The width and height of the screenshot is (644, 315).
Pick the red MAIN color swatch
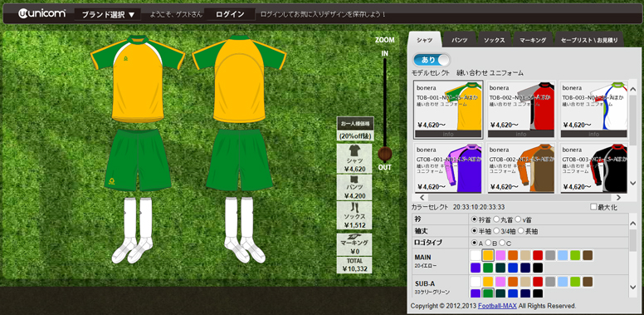(538, 255)
